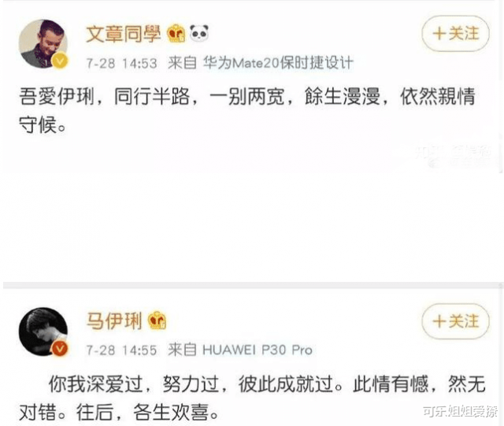Click the orange verified badge on 马伊琍 avatar
Image resolution: width=504 pixels, height=426 pixels.
coord(60,348)
